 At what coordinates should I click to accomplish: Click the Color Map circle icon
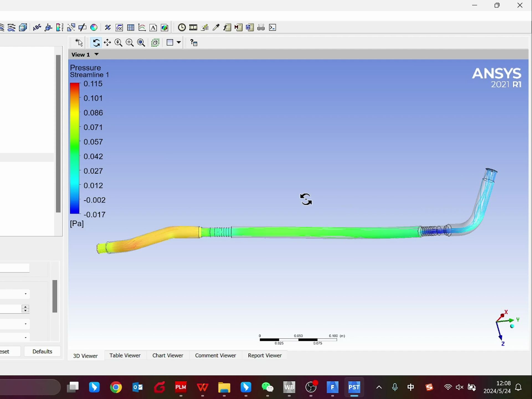[94, 27]
